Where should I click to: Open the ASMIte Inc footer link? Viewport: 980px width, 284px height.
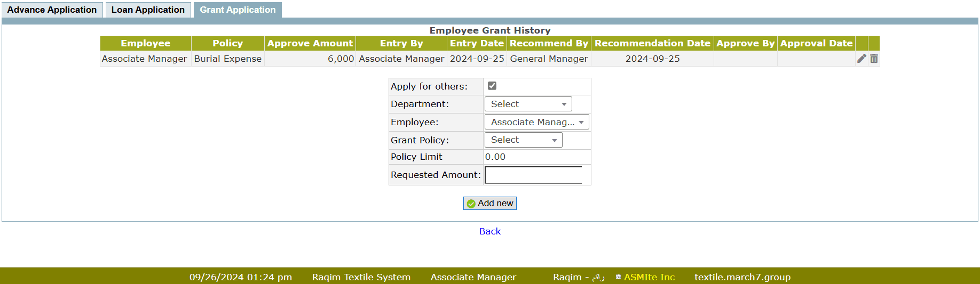pyautogui.click(x=649, y=277)
